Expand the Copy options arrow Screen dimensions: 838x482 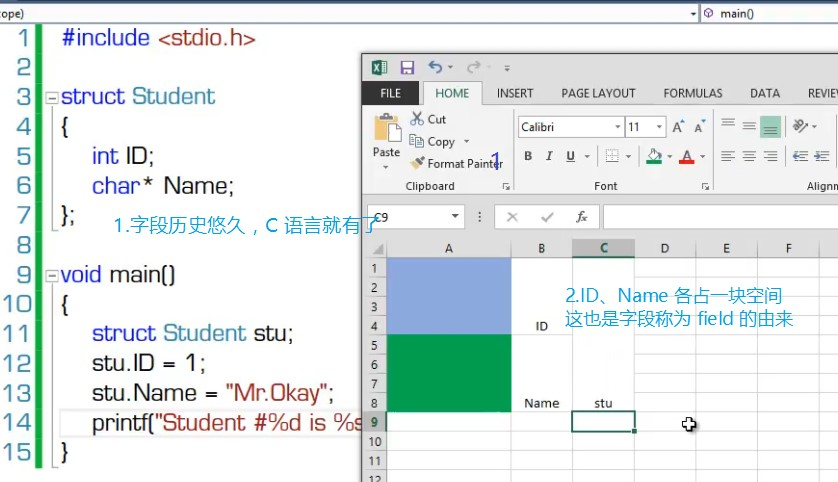pyautogui.click(x=467, y=142)
